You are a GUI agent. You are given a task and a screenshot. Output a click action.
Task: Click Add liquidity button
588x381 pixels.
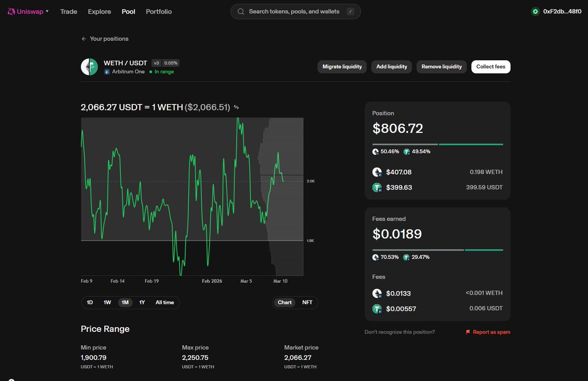point(392,67)
